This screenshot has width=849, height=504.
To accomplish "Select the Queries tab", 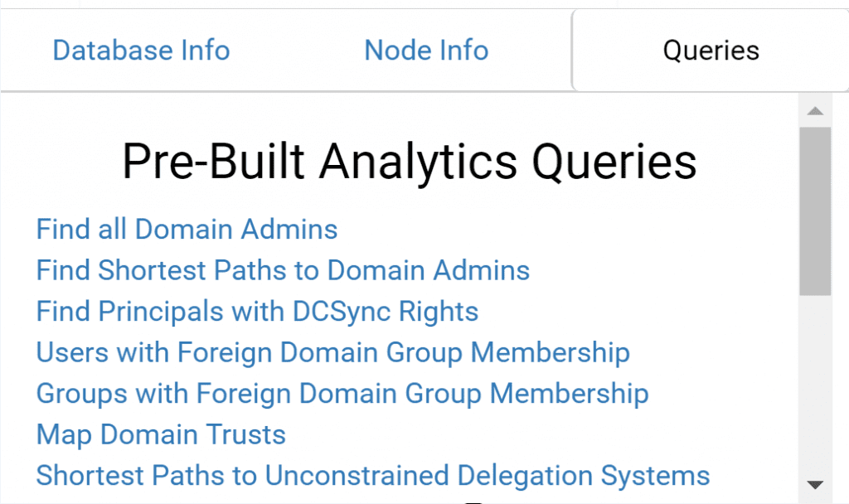I will 711,51.
